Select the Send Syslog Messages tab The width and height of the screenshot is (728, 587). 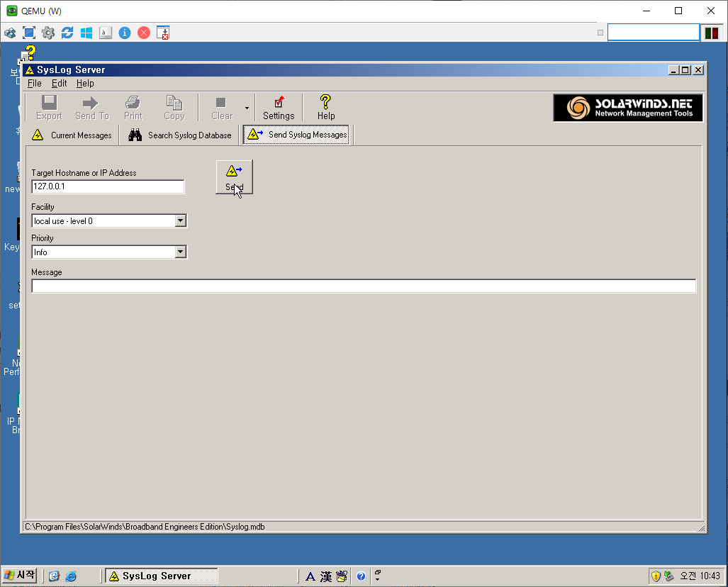[x=297, y=135]
